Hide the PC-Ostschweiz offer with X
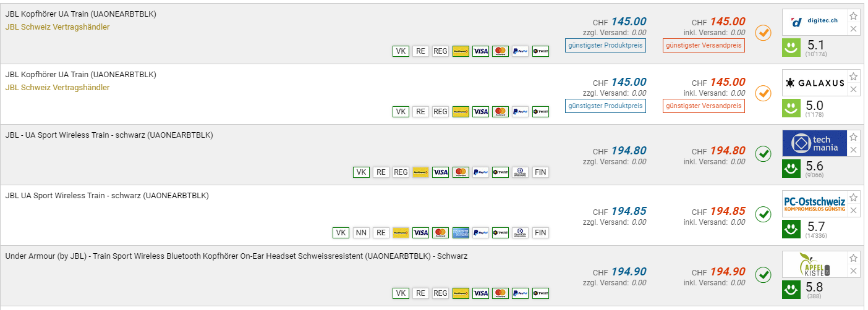Screen dimensions: 868x310 [x=853, y=210]
